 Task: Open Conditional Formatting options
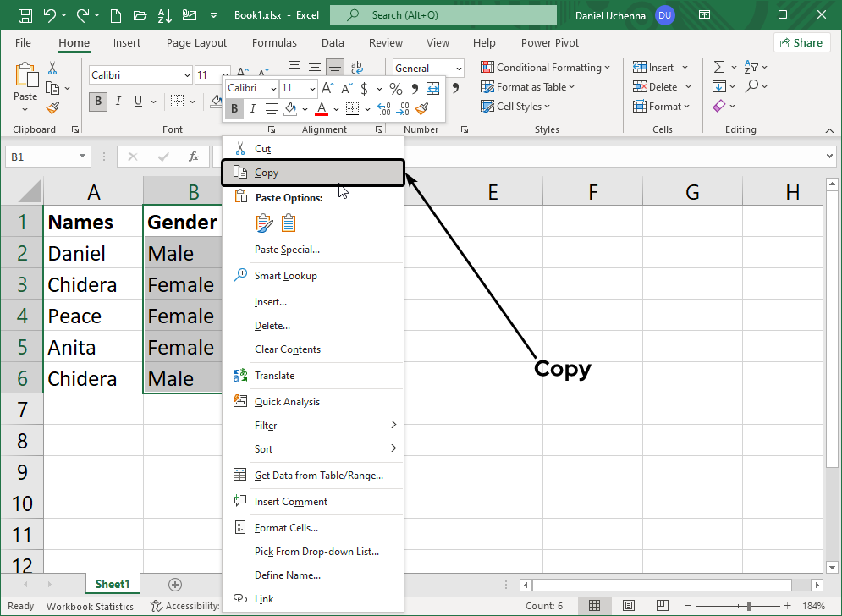pyautogui.click(x=546, y=66)
